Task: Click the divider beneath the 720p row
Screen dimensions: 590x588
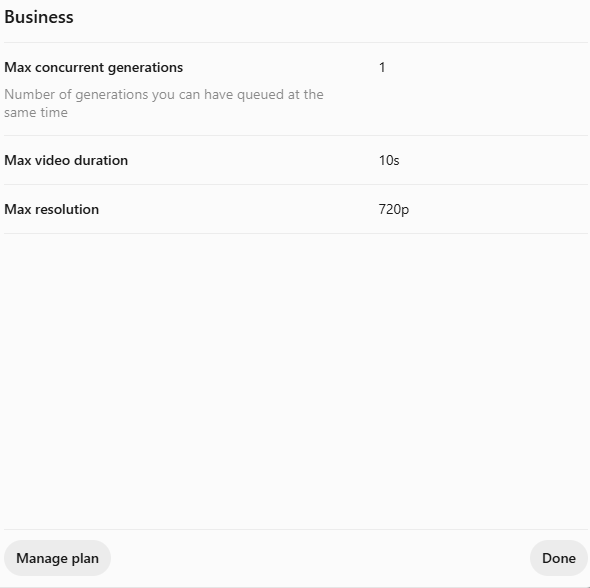Action: pos(296,233)
